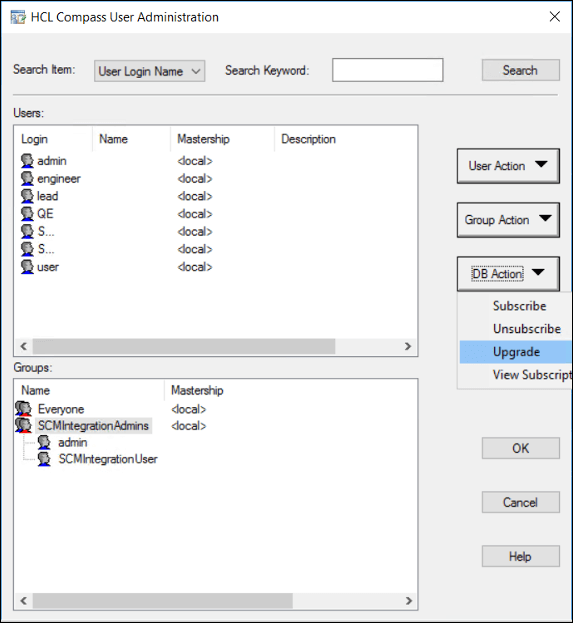Click the <local> mastership of engineer
This screenshot has width=573, height=623.
pyautogui.click(x=195, y=179)
